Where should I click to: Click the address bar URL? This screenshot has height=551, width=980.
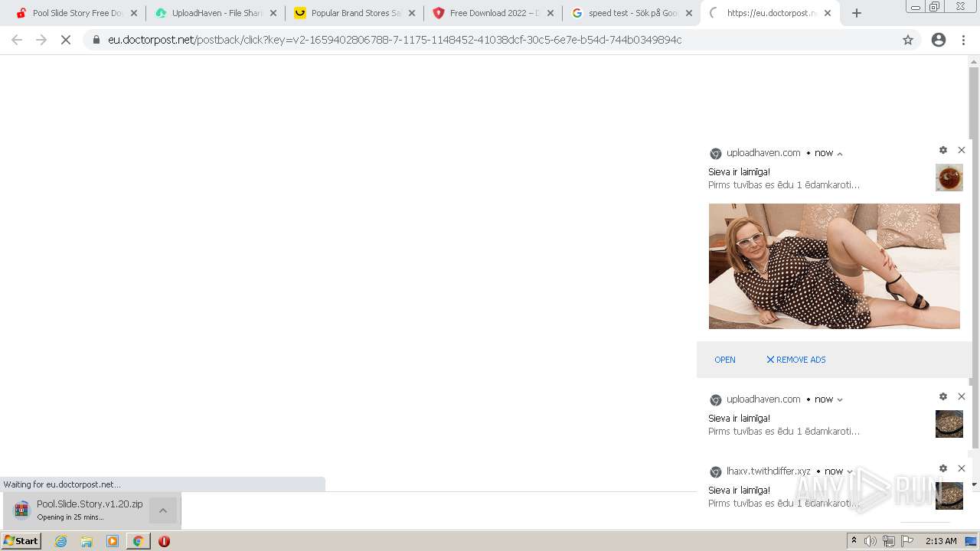[394, 40]
